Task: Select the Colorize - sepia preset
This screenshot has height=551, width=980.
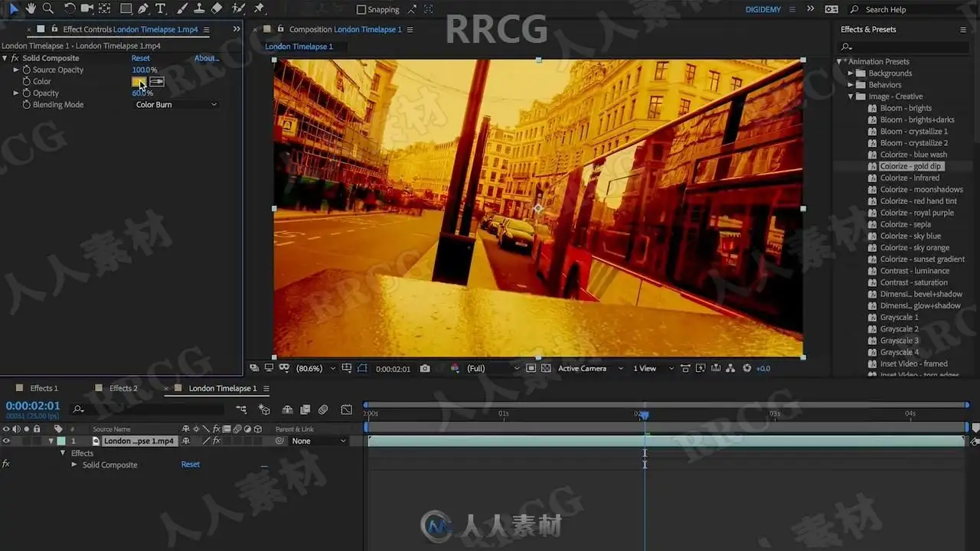Action: [x=905, y=224]
